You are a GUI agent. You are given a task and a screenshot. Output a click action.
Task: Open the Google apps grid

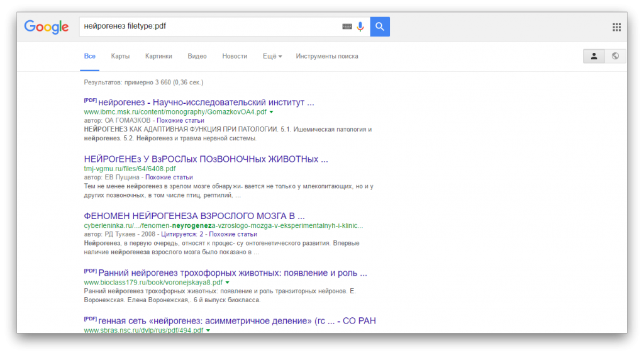[x=616, y=27]
